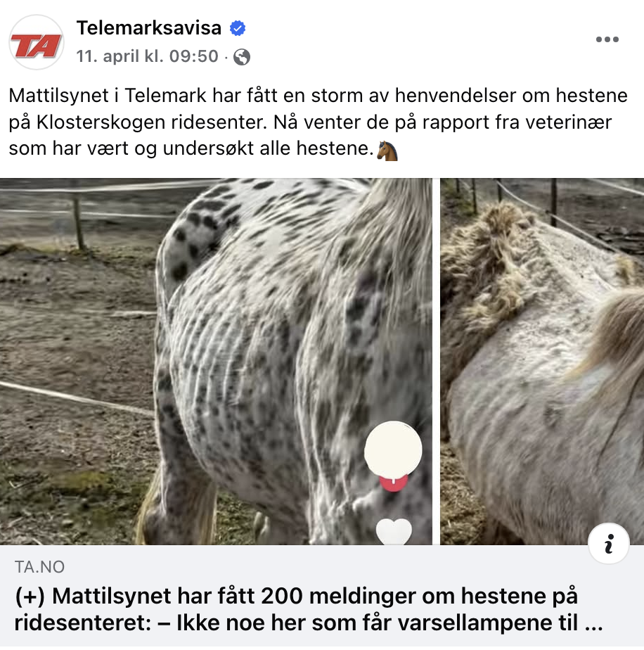
Task: Open the Mattilsynet 200 meldinger article headline
Action: (309, 609)
